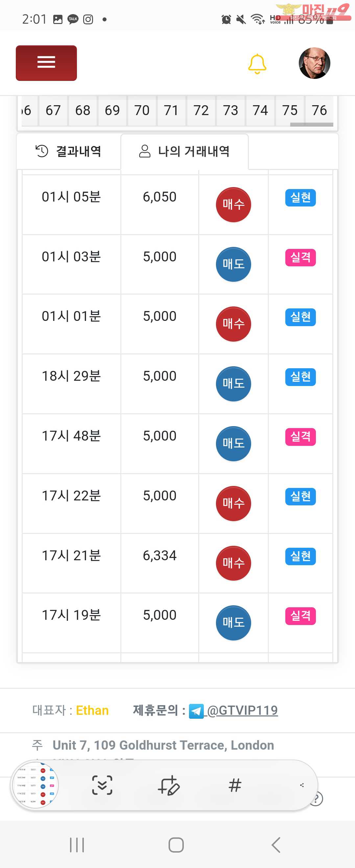Click page number 70
The width and height of the screenshot is (355, 868).
(142, 110)
